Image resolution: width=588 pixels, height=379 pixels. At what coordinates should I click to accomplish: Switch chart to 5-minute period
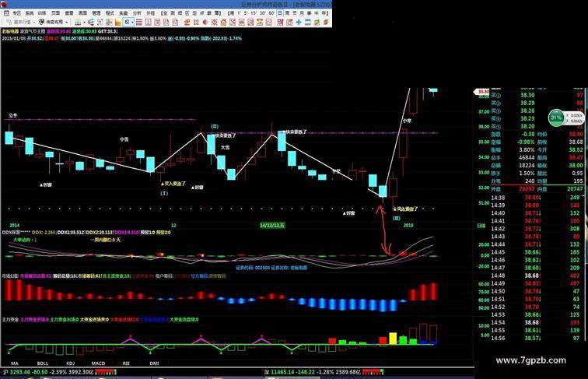246,13
